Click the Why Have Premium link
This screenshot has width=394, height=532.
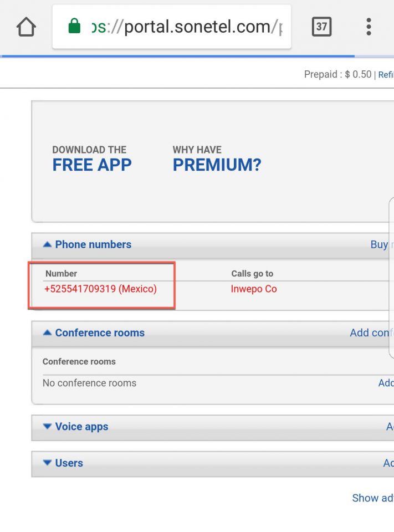pos(217,158)
